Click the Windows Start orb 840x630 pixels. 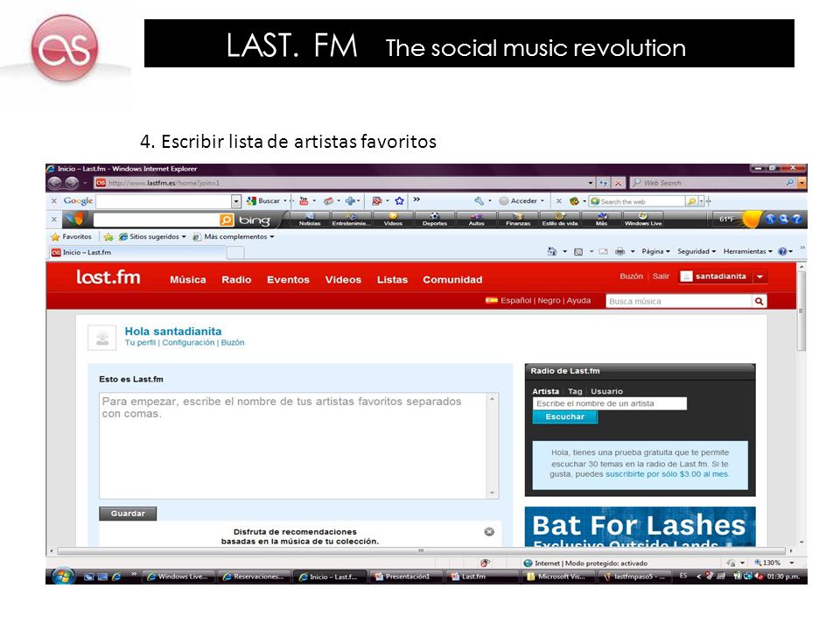(x=63, y=577)
